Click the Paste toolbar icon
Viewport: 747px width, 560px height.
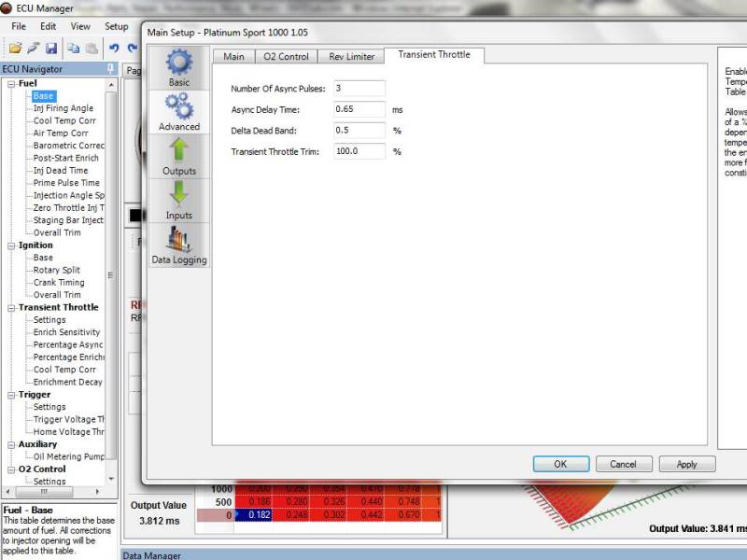(92, 49)
